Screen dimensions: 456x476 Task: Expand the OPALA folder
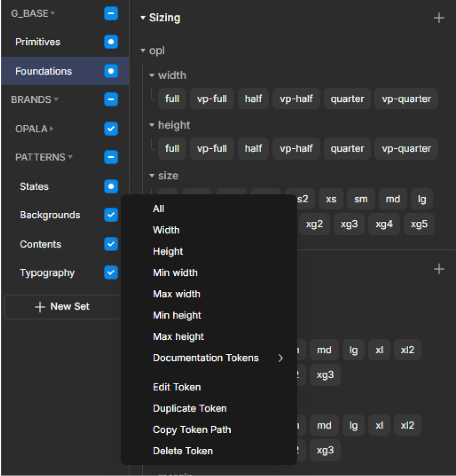[x=52, y=129]
